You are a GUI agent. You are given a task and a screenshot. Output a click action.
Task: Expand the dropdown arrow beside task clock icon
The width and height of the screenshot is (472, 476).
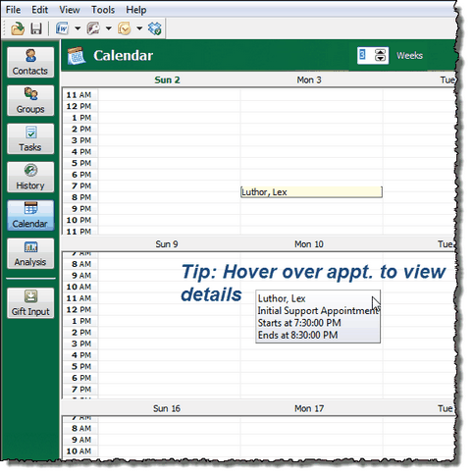(139, 28)
